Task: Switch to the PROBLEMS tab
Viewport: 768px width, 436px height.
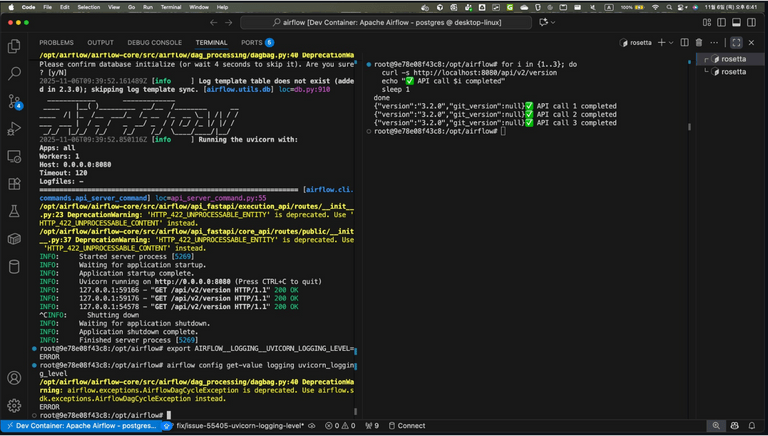Action: (x=56, y=43)
